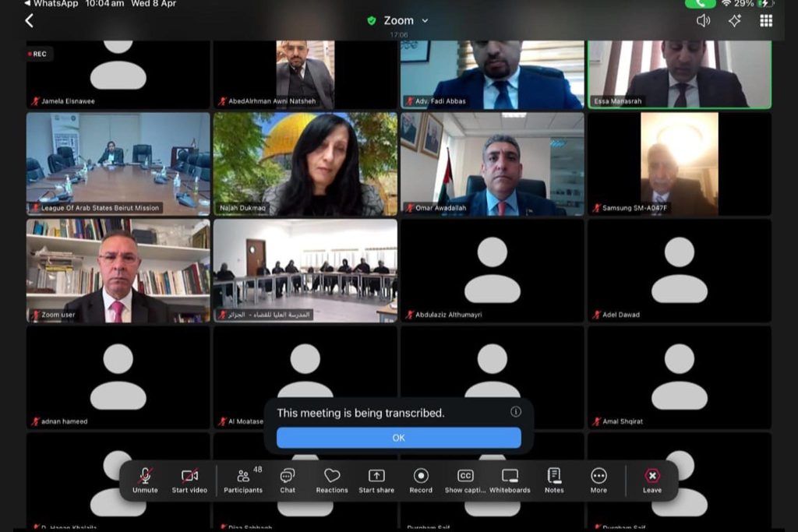
Task: Click the Leave meeting button
Action: pos(652,479)
